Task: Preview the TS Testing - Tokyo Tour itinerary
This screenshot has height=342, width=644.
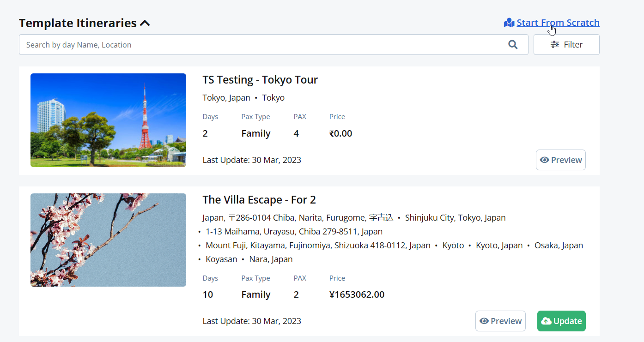Action: 561,160
